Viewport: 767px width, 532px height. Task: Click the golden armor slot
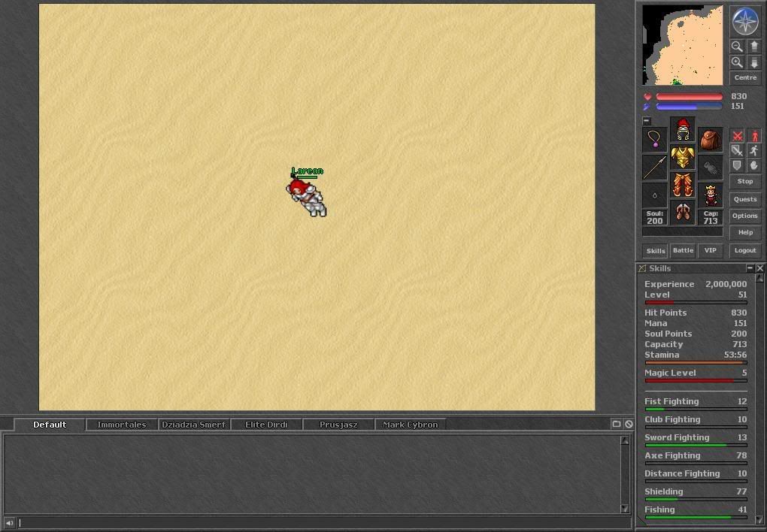click(x=682, y=157)
